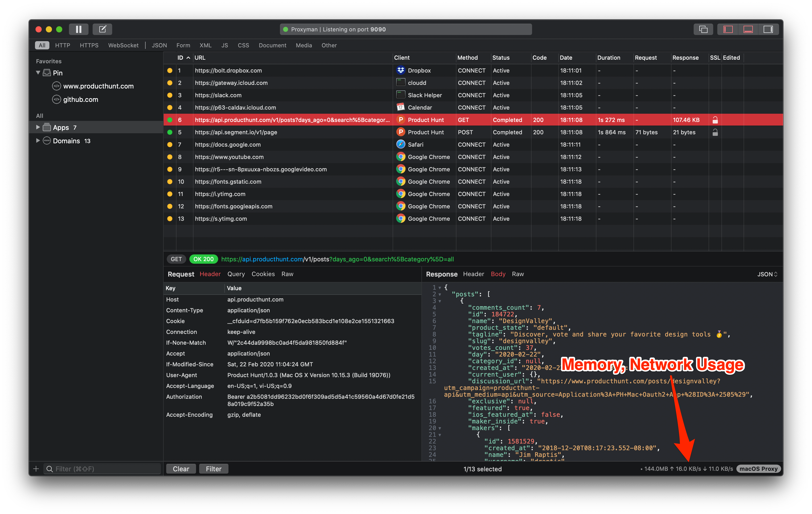
Task: Switch to the WebSocket filter tab
Action: [x=123, y=45]
